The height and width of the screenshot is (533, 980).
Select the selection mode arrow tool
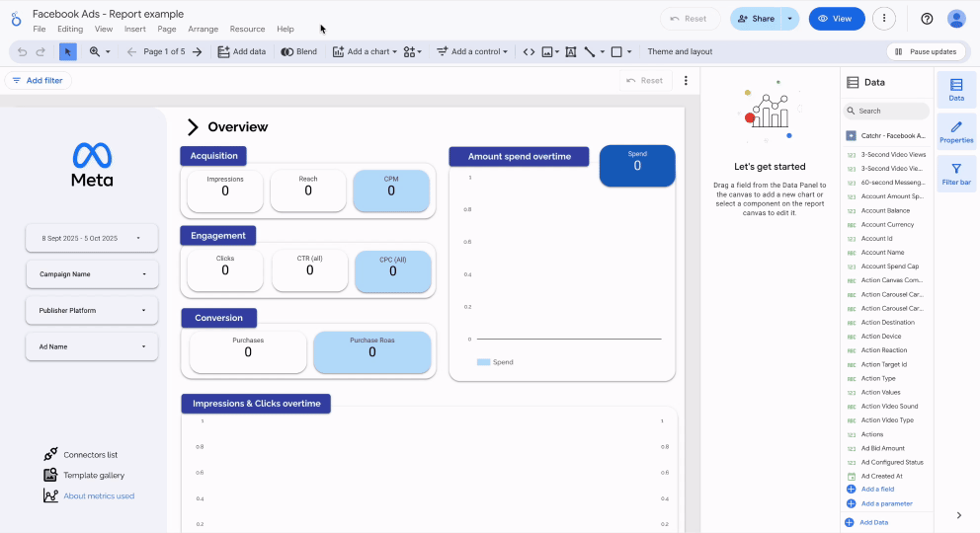[x=67, y=51]
